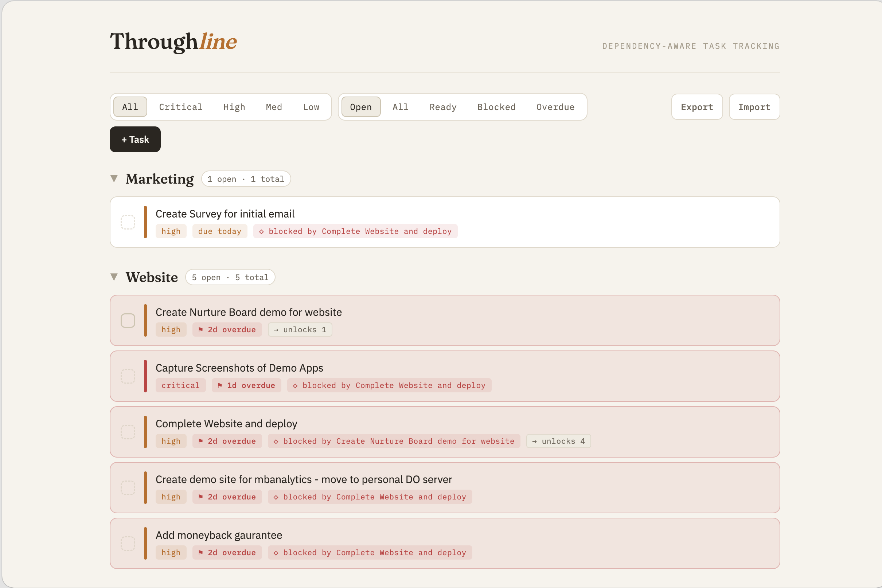Viewport: 882px width, 588px height.
Task: Click the 'unlocks 4' arrow tag
Action: pos(559,442)
